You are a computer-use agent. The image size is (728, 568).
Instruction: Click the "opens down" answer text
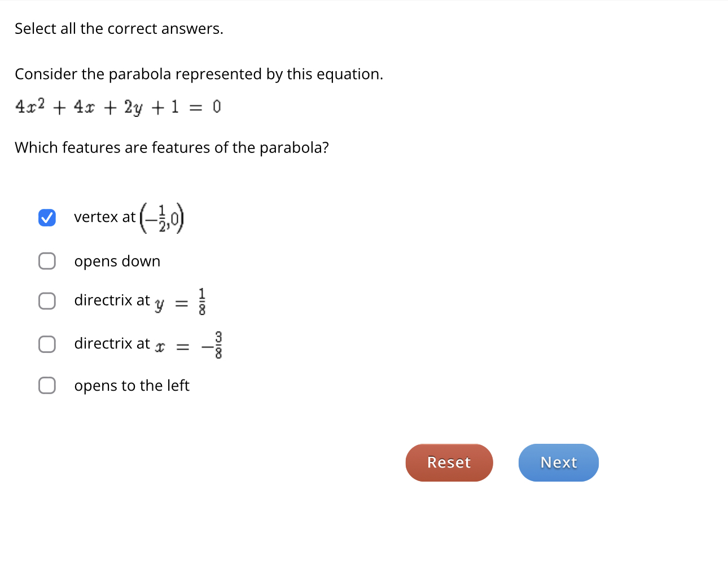pyautogui.click(x=117, y=261)
